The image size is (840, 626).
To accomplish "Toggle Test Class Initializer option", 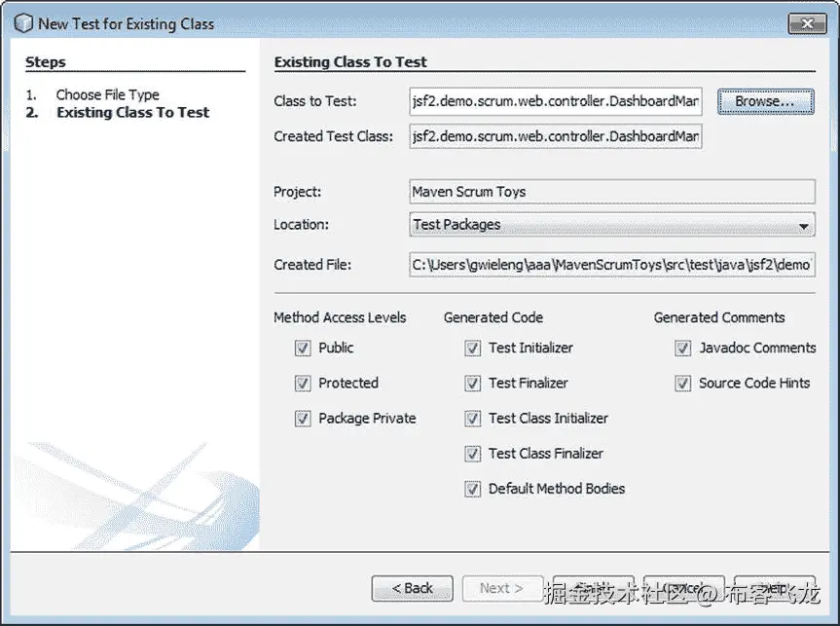I will click(472, 418).
